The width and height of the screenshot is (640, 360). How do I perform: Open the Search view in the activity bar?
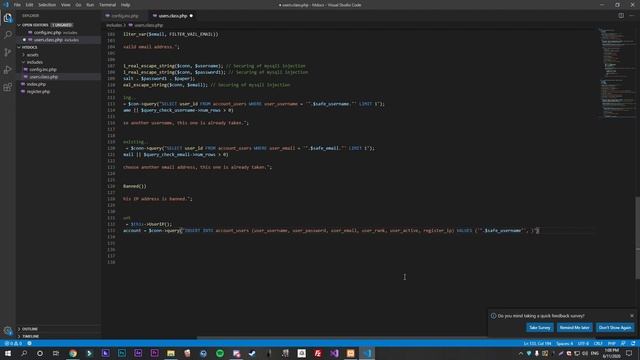pos(8,35)
